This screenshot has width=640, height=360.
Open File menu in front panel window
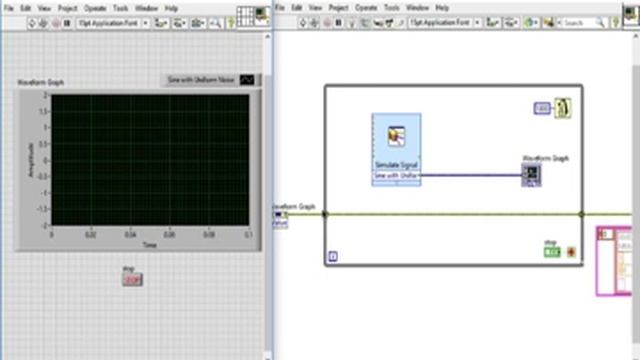tap(9, 8)
